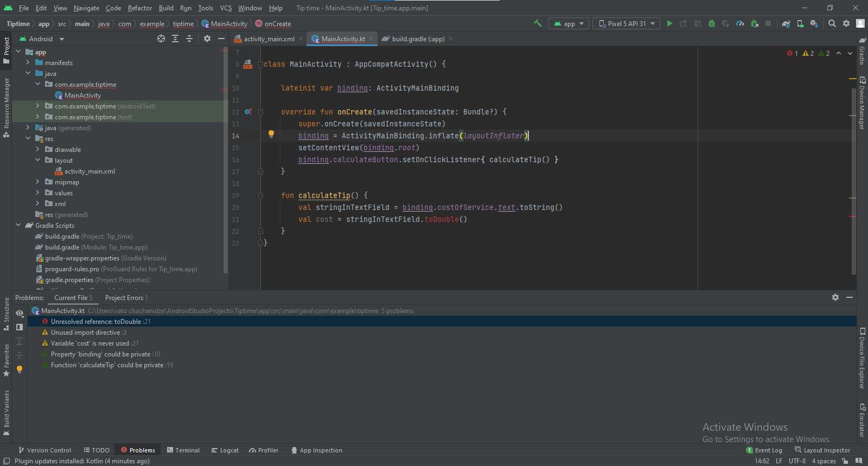Viewport: 868px width, 466px height.
Task: Expand the mipmap folder
Action: (38, 182)
